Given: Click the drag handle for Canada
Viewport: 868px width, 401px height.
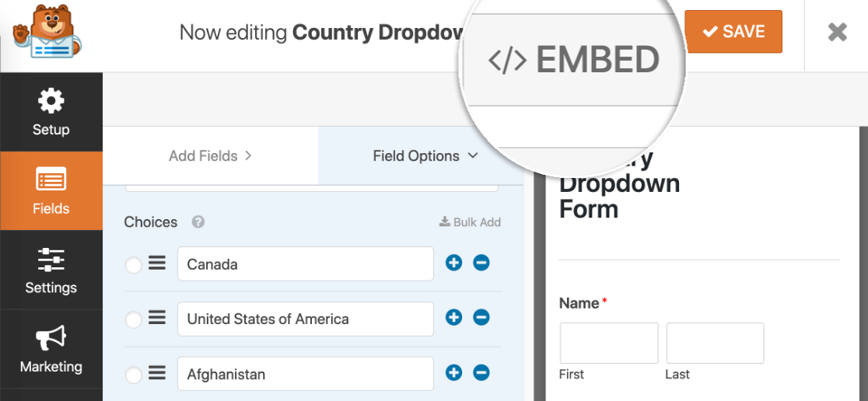Looking at the screenshot, I should (x=157, y=263).
